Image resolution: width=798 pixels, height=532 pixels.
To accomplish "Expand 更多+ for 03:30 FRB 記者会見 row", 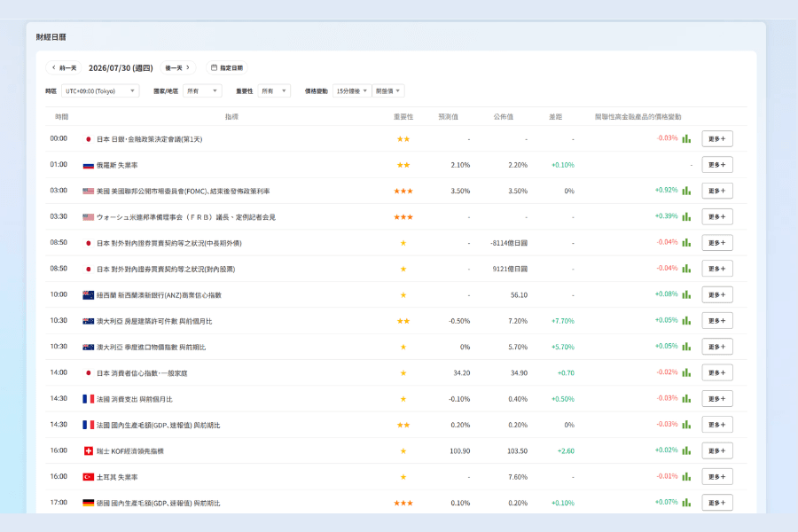I will (717, 216).
